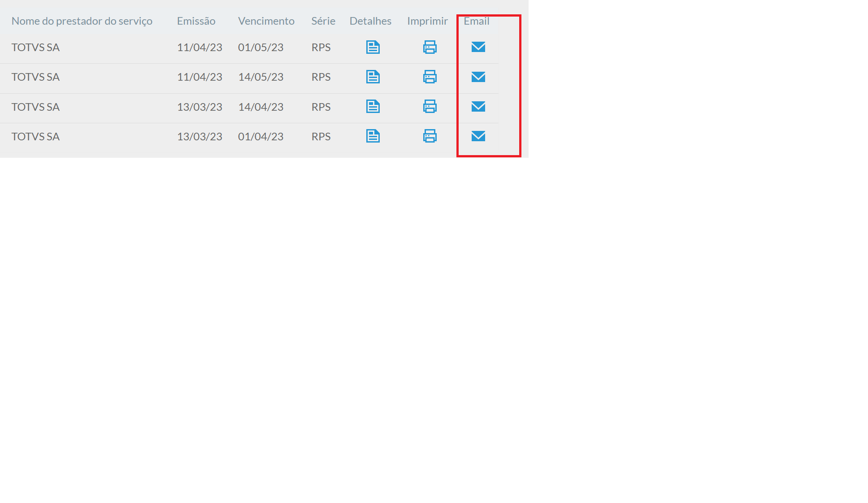
Task: Select first TOTVS SA row name
Action: pos(35,48)
